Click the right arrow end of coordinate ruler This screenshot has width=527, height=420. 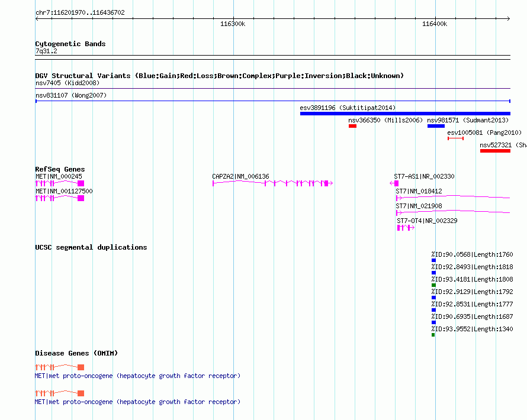click(x=509, y=18)
